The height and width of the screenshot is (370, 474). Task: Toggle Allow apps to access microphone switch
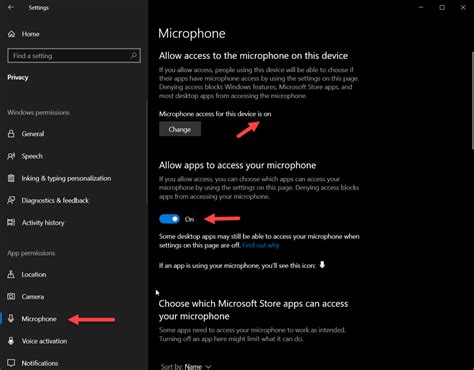[169, 219]
